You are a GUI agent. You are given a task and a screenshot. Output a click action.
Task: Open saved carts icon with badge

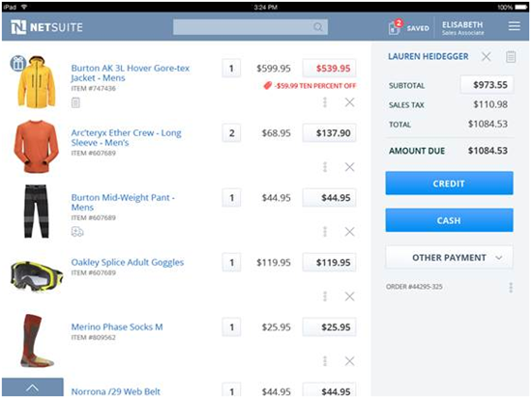396,27
